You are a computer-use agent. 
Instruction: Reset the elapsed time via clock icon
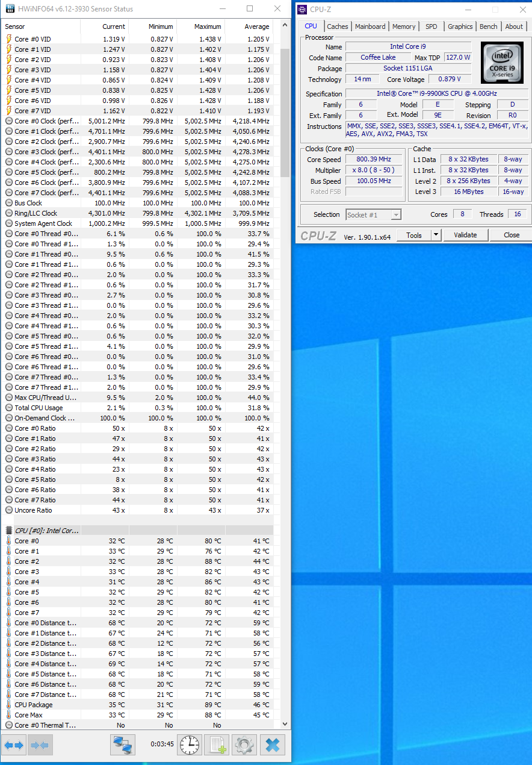(x=190, y=745)
